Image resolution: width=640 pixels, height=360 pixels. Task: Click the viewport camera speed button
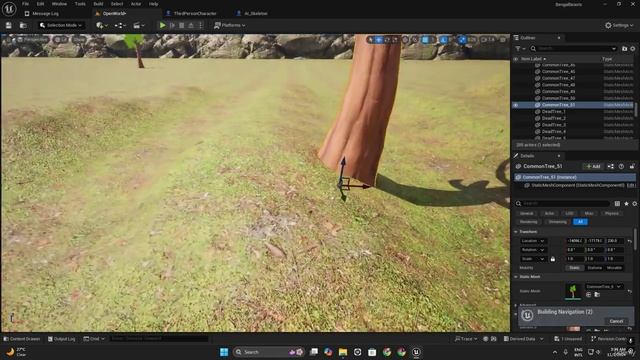click(x=488, y=40)
